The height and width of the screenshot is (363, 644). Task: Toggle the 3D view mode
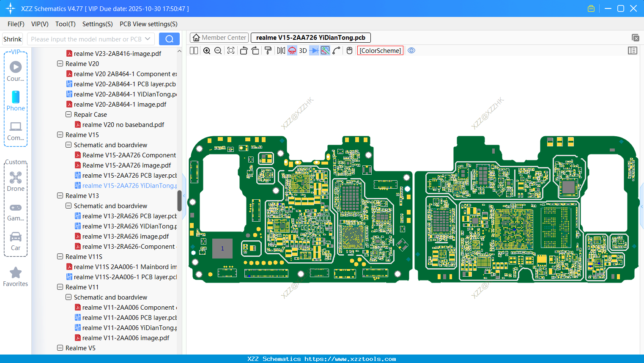click(x=303, y=51)
